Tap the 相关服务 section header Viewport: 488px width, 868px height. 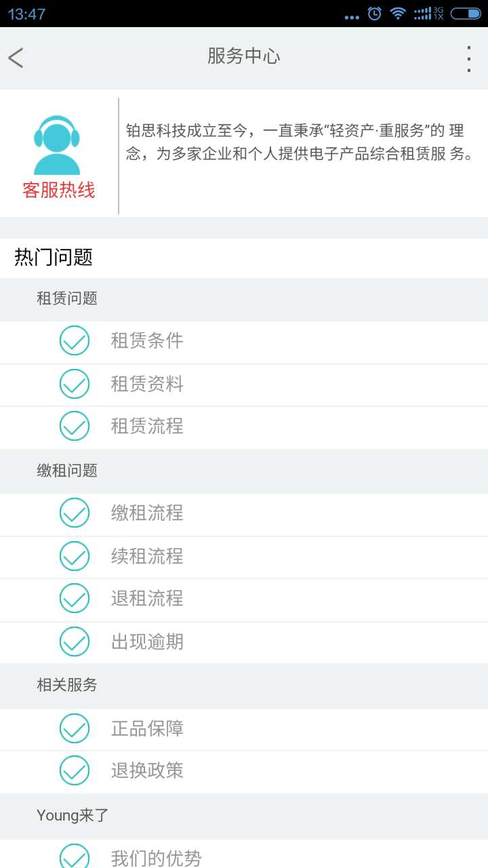click(67, 685)
